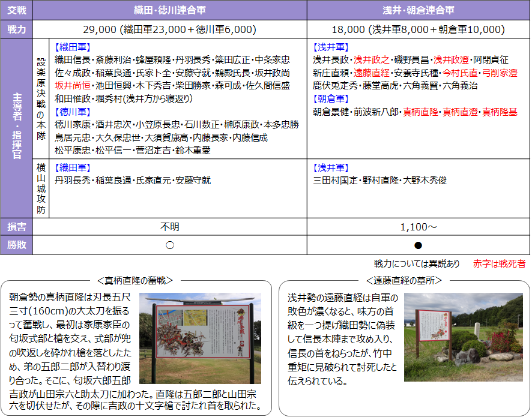Click the red legend 赤字は戦死者

tap(499, 263)
